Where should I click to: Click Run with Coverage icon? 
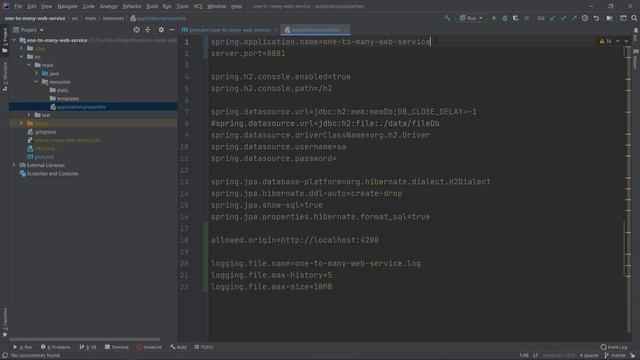(x=516, y=18)
